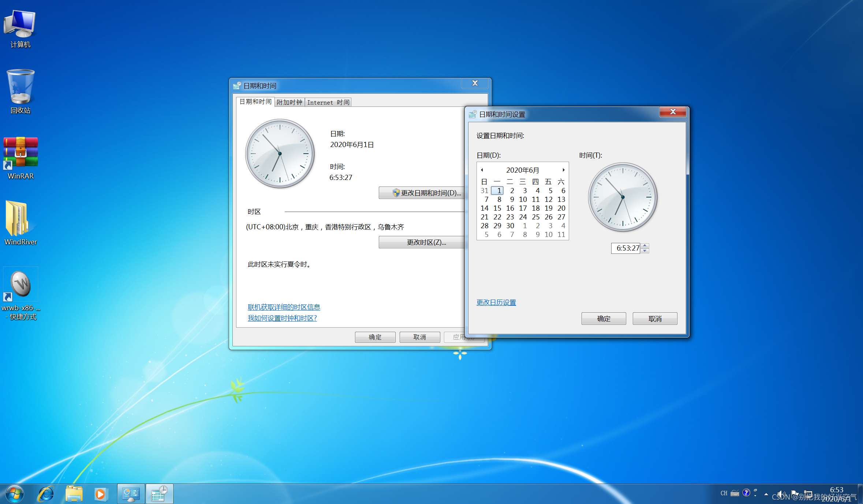This screenshot has height=504, width=863.
Task: Increase time with the up spinner arrow
Action: coord(645,245)
